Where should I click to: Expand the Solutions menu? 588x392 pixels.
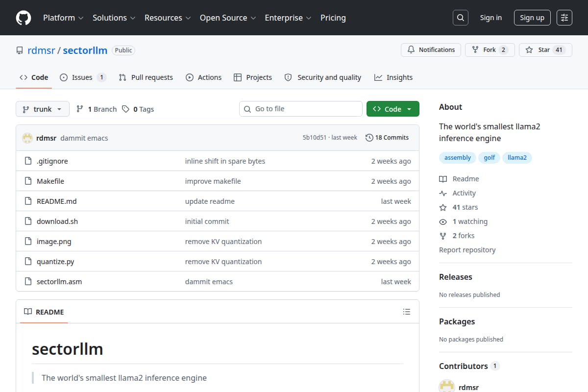[113, 18]
